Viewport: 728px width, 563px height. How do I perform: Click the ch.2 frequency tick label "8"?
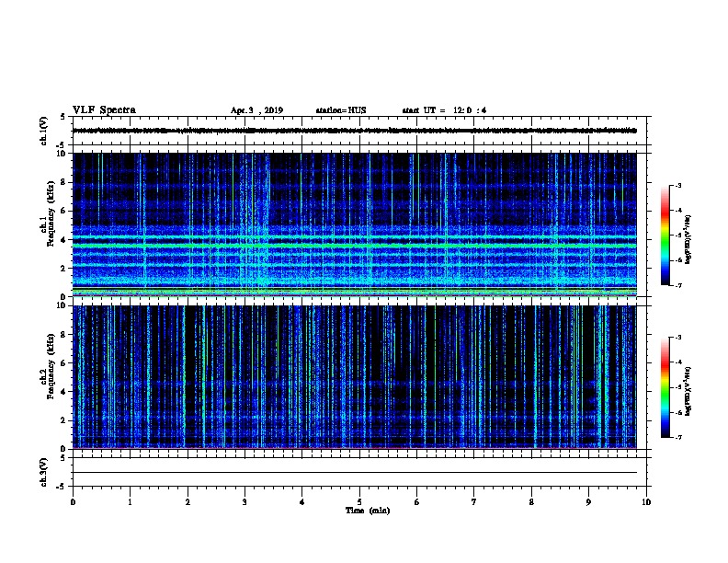pos(63,335)
